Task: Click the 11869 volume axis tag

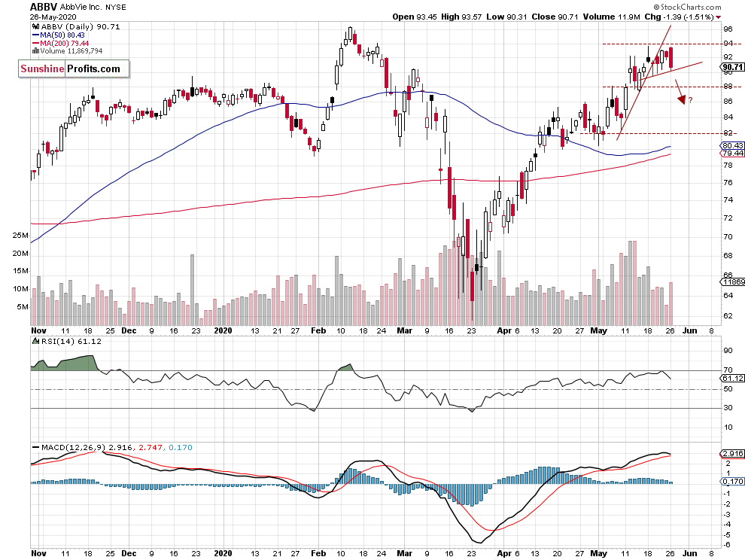Action: click(x=733, y=282)
